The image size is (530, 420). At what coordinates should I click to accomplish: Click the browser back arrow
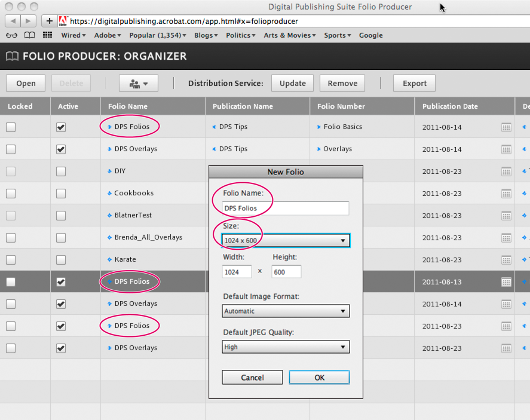click(x=13, y=21)
